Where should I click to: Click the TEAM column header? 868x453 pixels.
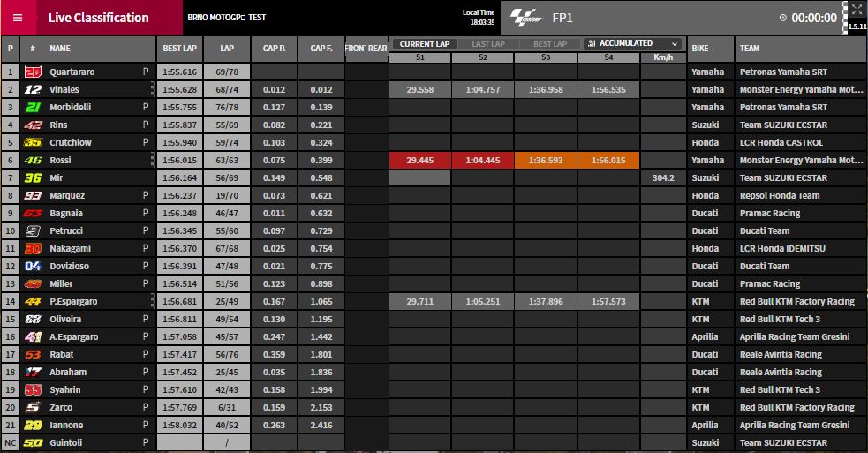801,49
